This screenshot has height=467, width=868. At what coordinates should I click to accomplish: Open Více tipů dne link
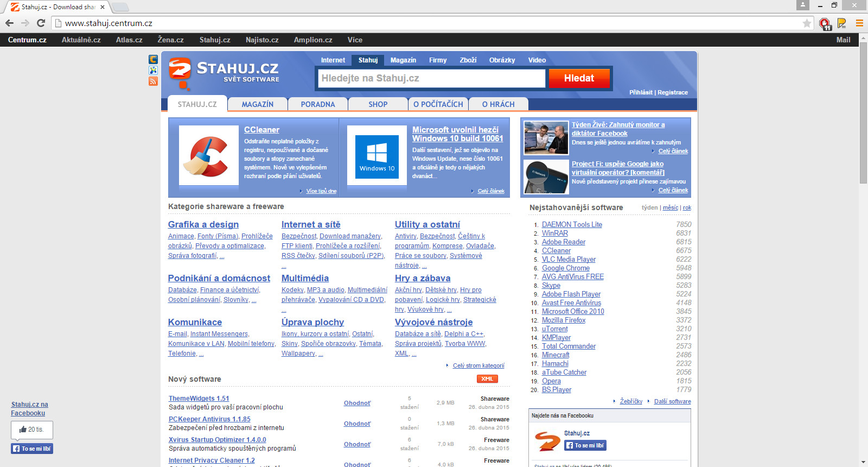(x=321, y=191)
